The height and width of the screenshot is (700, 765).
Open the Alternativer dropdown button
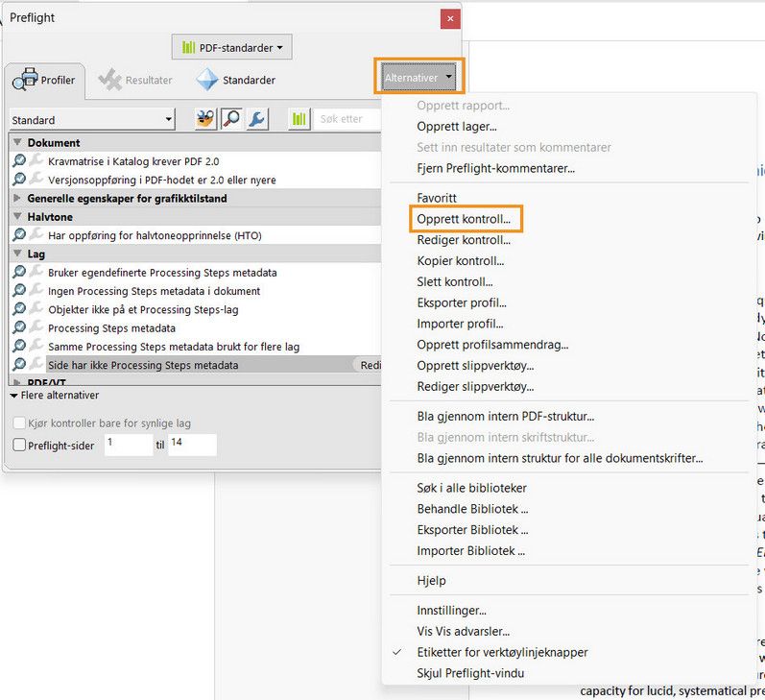[419, 77]
